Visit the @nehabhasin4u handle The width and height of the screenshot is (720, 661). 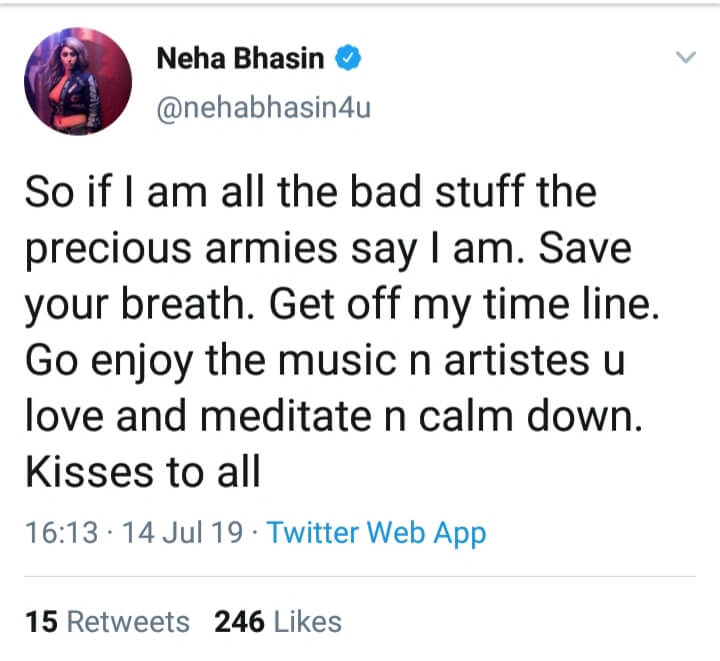(x=263, y=107)
